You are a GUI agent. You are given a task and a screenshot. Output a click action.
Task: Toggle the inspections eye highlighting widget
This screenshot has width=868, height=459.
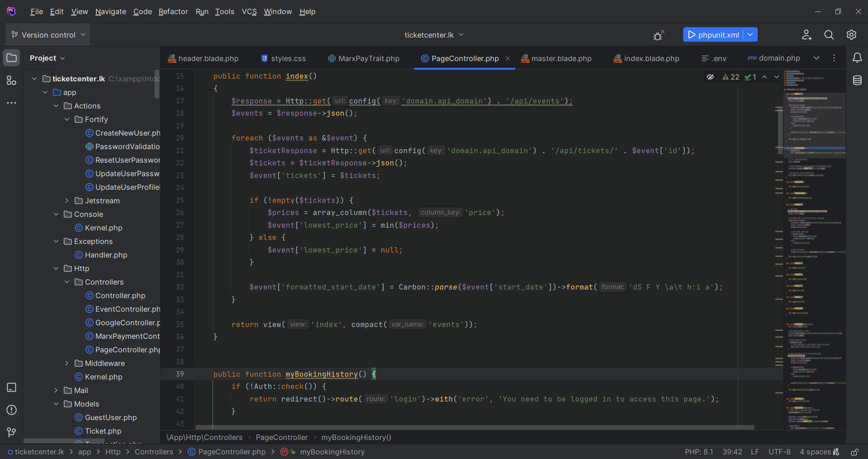tap(710, 77)
